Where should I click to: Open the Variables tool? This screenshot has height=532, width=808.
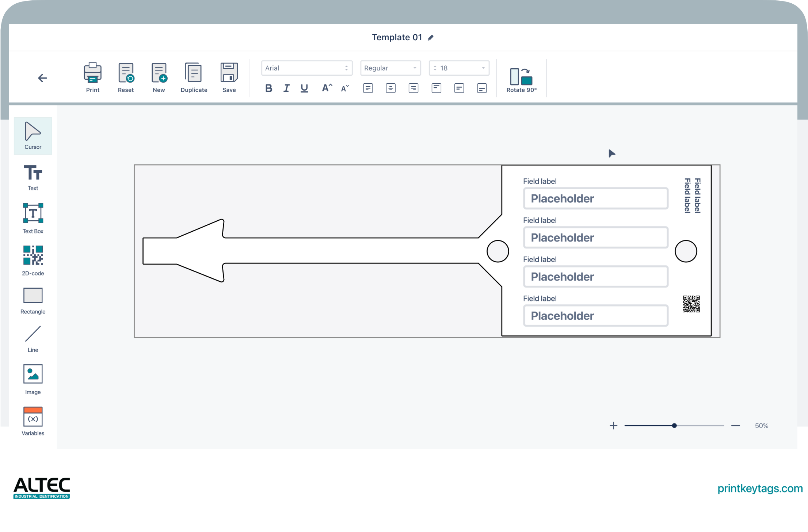[33, 421]
